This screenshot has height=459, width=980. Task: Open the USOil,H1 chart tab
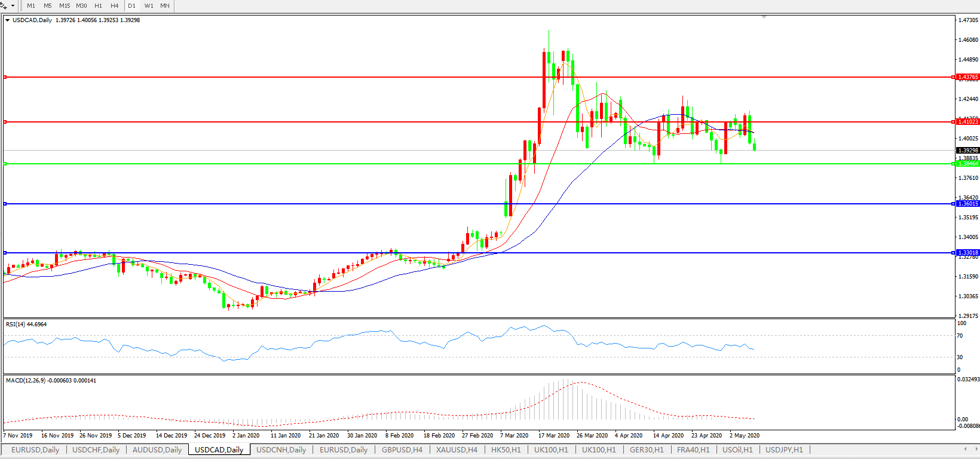tap(737, 450)
